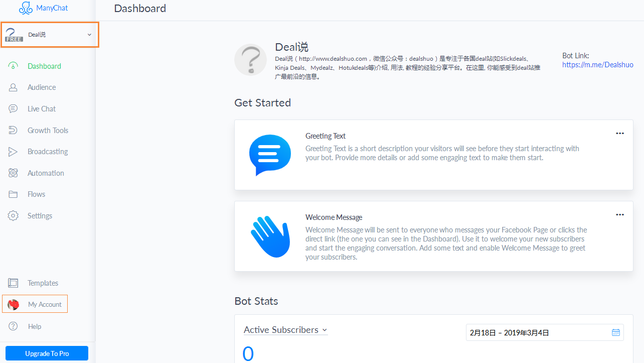Open Help menu item
The height and width of the screenshot is (363, 644).
pyautogui.click(x=35, y=326)
